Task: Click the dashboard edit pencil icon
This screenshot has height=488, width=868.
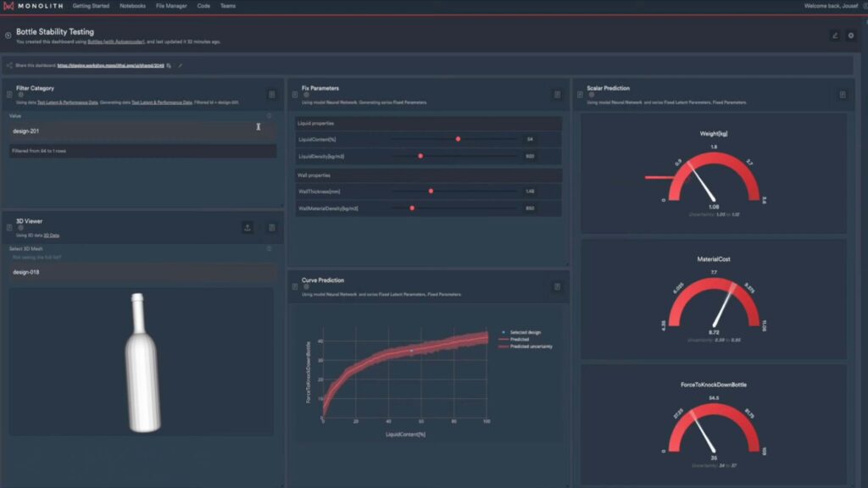Action: [835, 36]
